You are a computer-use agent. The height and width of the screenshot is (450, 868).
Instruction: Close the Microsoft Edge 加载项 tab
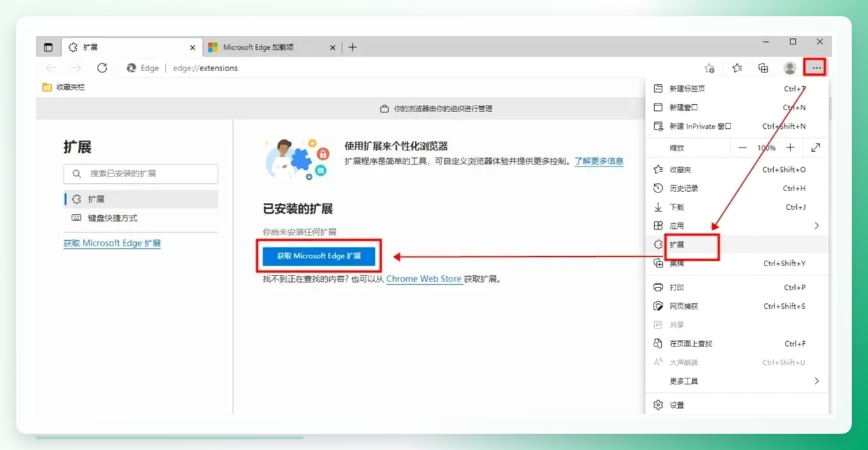(333, 48)
